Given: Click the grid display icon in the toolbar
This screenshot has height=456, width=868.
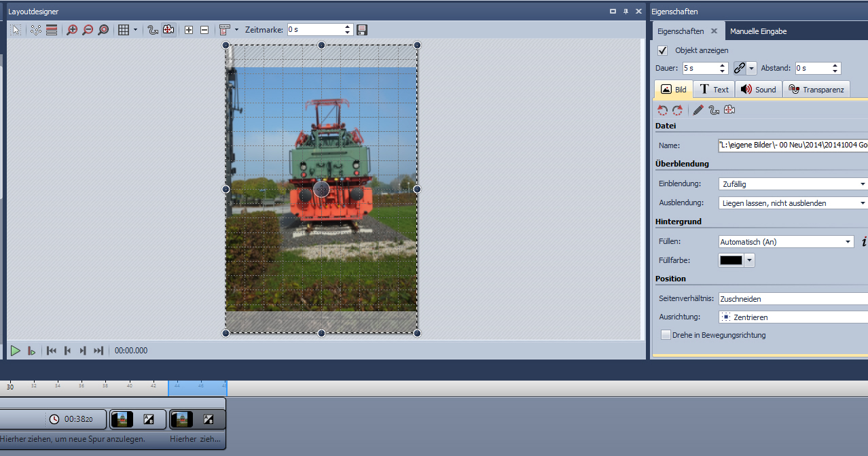Looking at the screenshot, I should pyautogui.click(x=123, y=30).
